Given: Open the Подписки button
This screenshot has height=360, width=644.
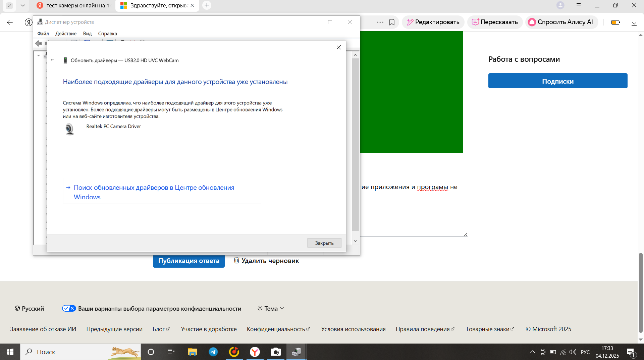Looking at the screenshot, I should (558, 81).
